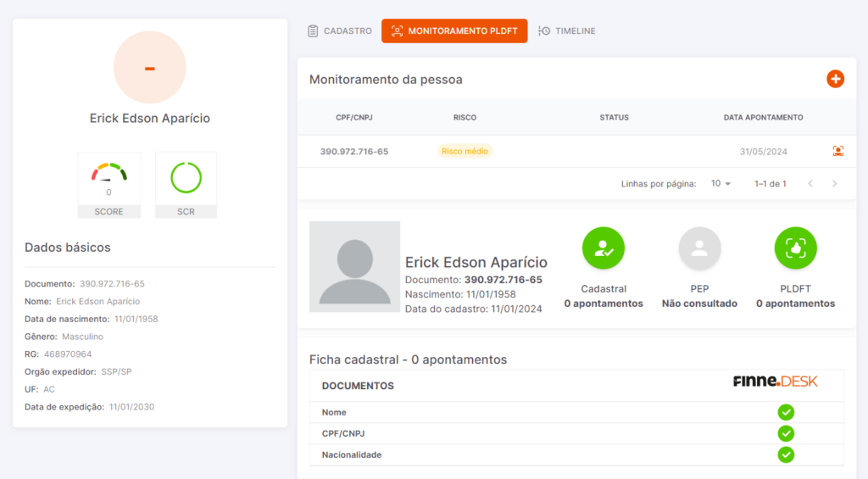The height and width of the screenshot is (479, 868).
Task: Switch to the Timeline tab
Action: click(567, 31)
